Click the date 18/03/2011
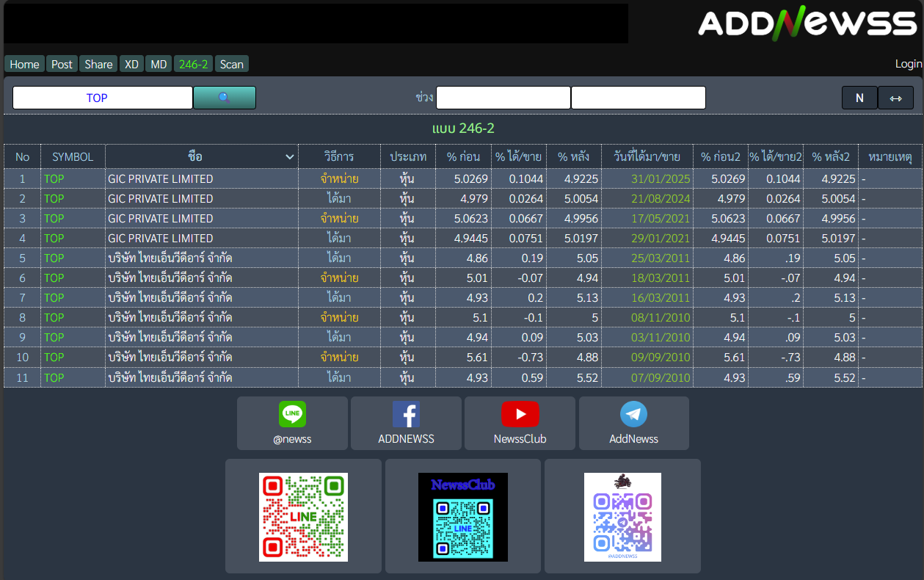 pyautogui.click(x=661, y=278)
